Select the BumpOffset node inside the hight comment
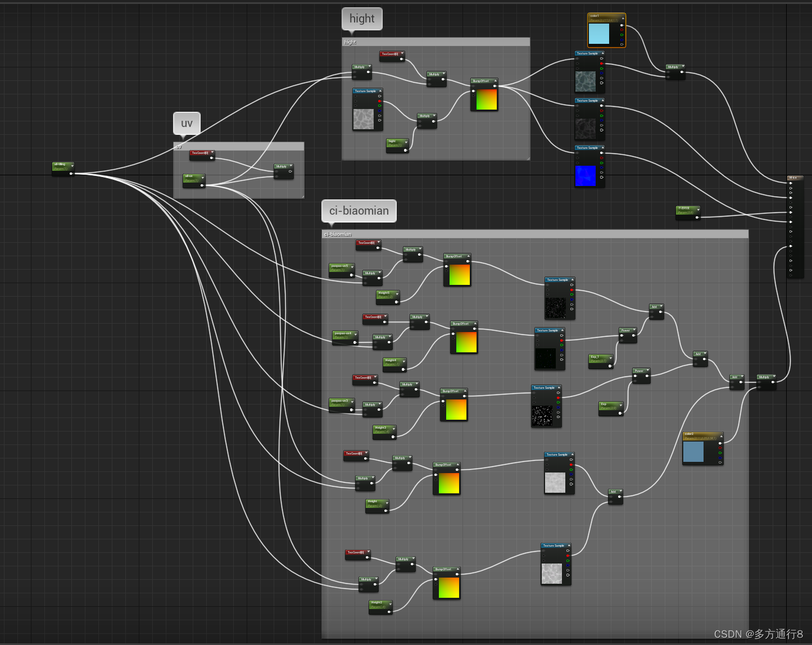The width and height of the screenshot is (812, 645). 484,81
